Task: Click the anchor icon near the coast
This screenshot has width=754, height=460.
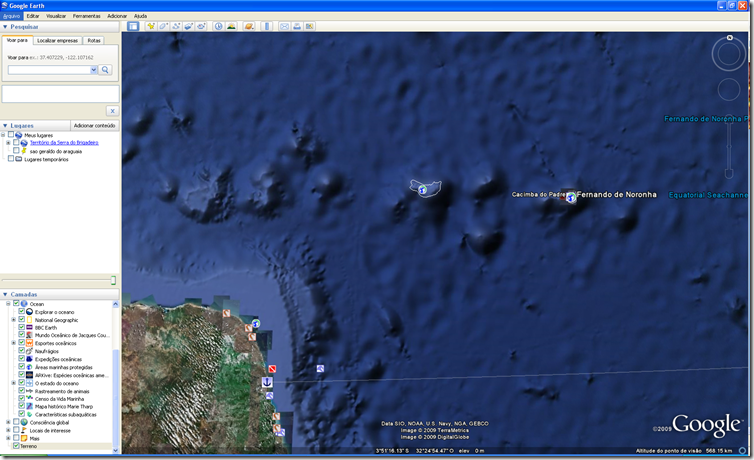Action: tap(267, 382)
